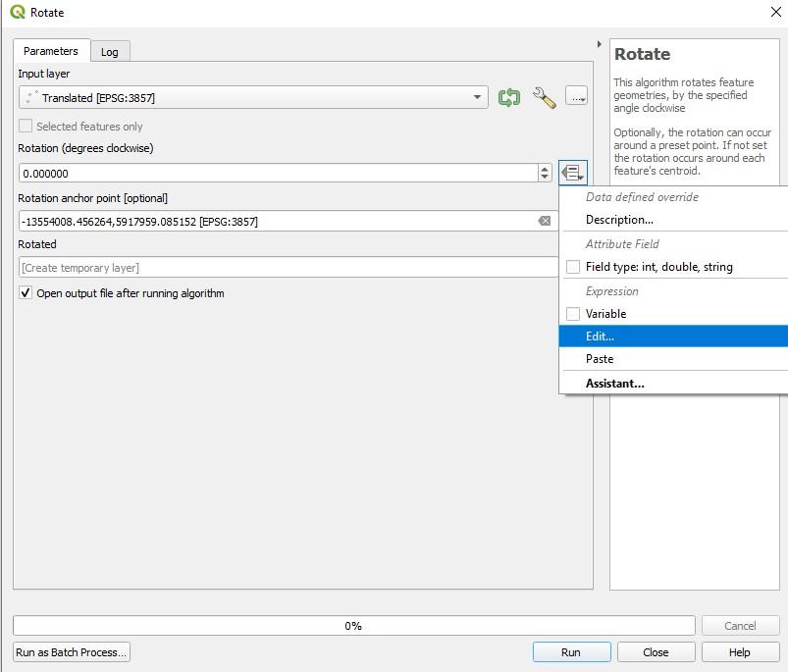Viewport: 788px width, 672px height.
Task: Collapse the help panel with the small arrow
Action: [x=599, y=44]
